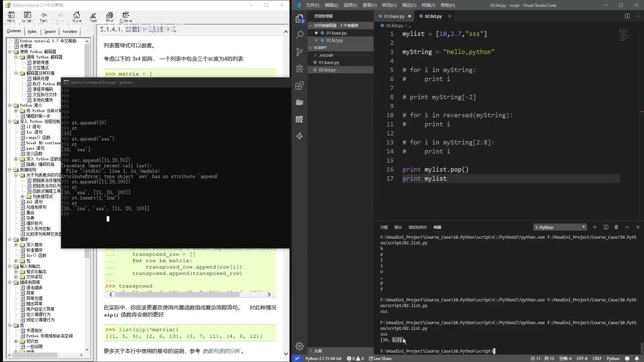Open the editor More Actions ellipsis menu

(x=637, y=16)
